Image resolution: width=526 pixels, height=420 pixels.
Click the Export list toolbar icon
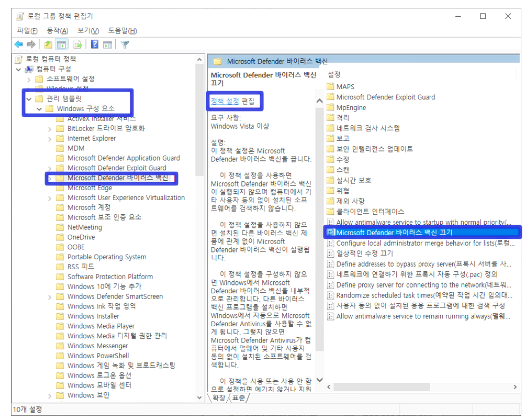click(78, 45)
